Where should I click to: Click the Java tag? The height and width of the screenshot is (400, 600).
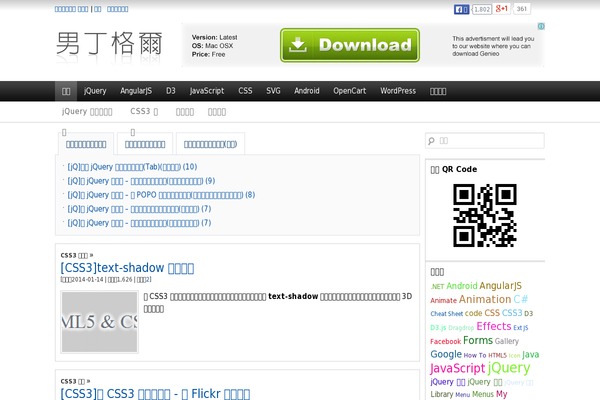tap(531, 355)
